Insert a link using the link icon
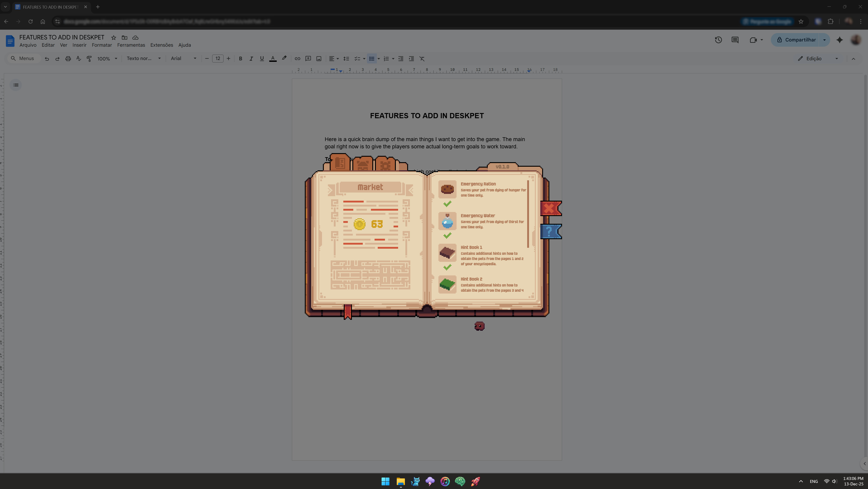Screen dimensions: 868x489 pos(297,58)
